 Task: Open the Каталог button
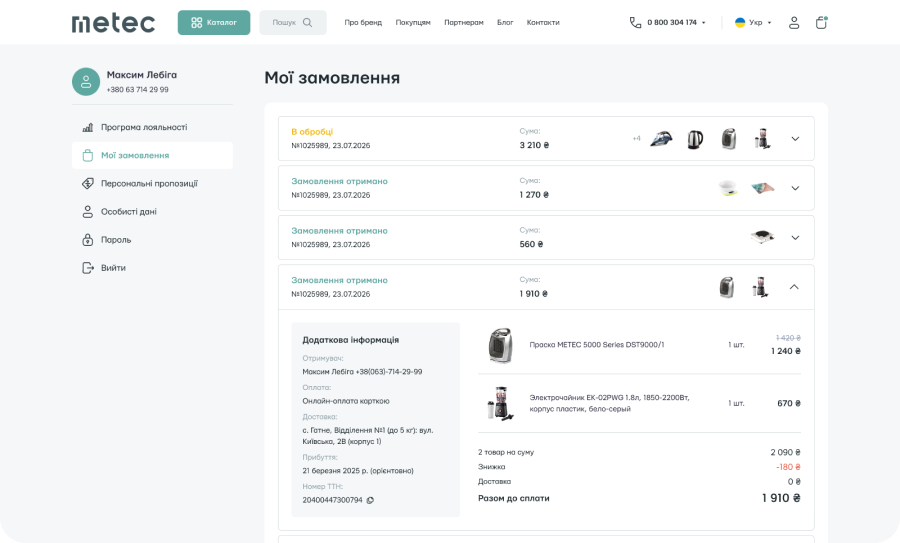[214, 22]
